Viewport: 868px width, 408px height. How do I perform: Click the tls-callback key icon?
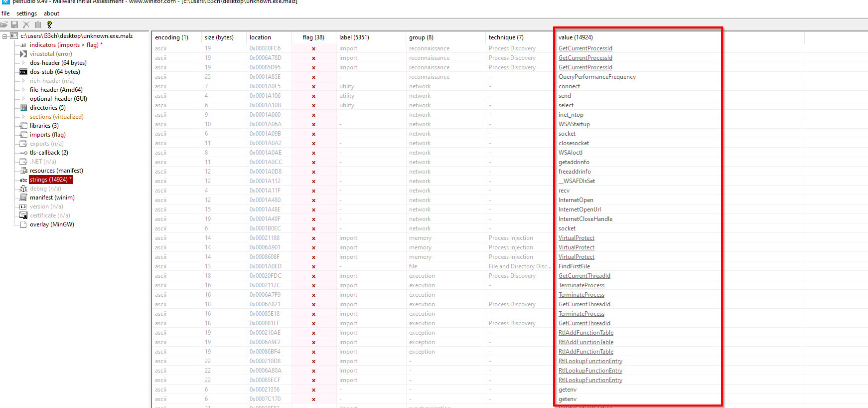click(x=23, y=153)
